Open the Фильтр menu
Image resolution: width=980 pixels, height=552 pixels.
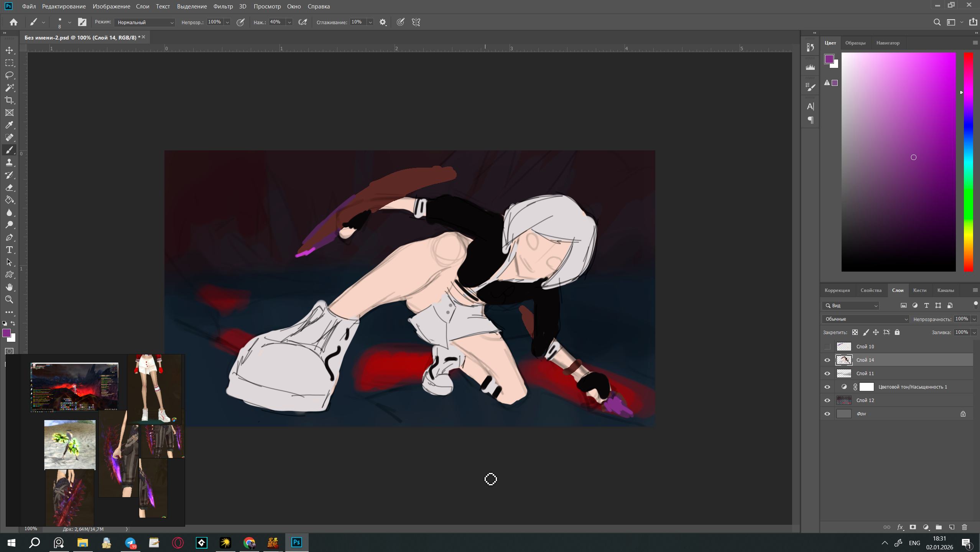point(223,7)
